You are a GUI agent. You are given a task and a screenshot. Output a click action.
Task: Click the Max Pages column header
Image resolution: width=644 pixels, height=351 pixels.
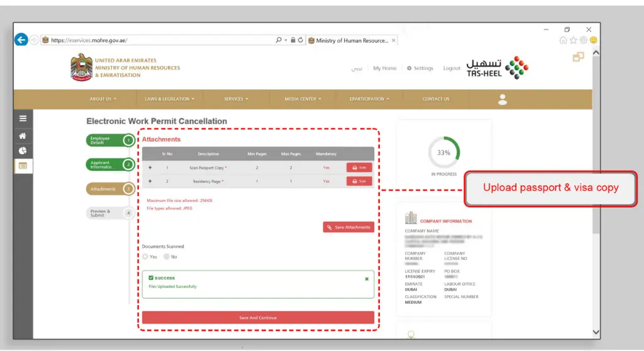(291, 153)
